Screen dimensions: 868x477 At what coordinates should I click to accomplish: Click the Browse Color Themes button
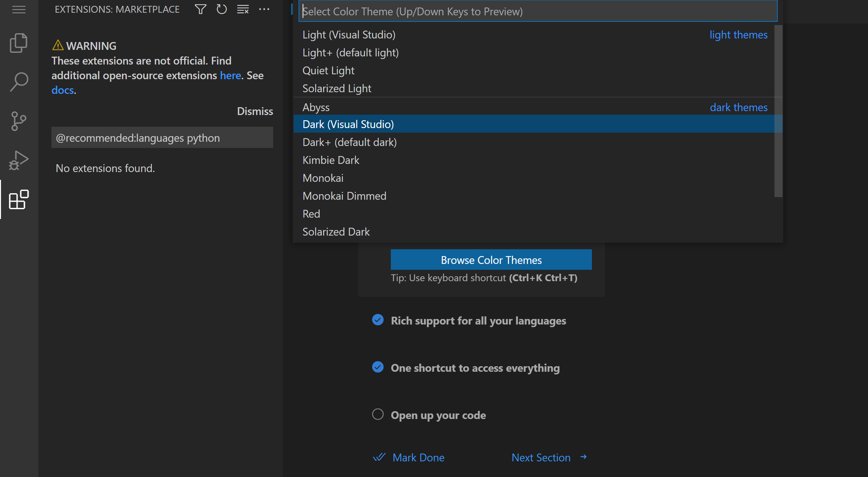tap(491, 260)
